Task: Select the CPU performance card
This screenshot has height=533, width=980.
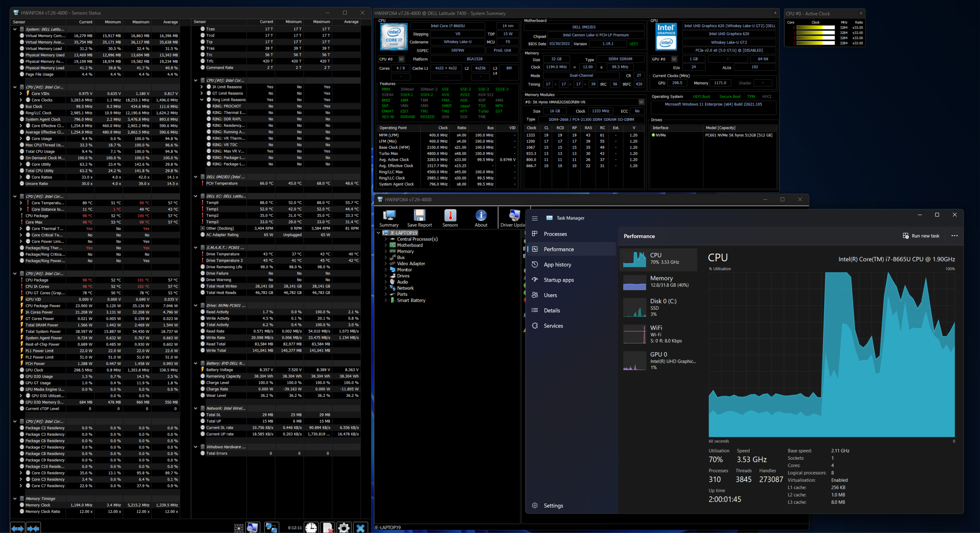Action: tap(658, 259)
